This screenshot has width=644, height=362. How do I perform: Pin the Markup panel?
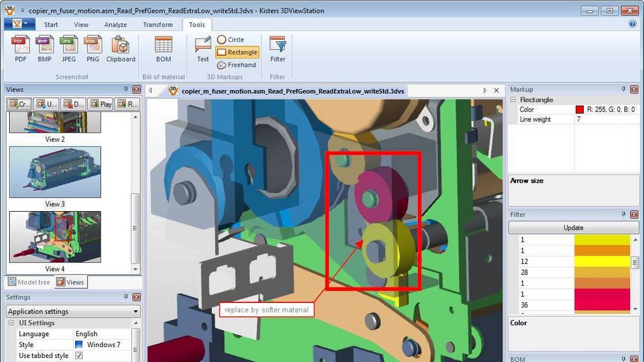tap(623, 90)
